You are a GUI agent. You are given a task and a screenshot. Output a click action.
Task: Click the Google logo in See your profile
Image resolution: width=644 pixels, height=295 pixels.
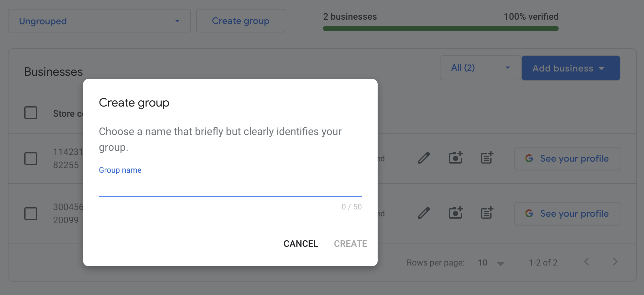click(529, 159)
